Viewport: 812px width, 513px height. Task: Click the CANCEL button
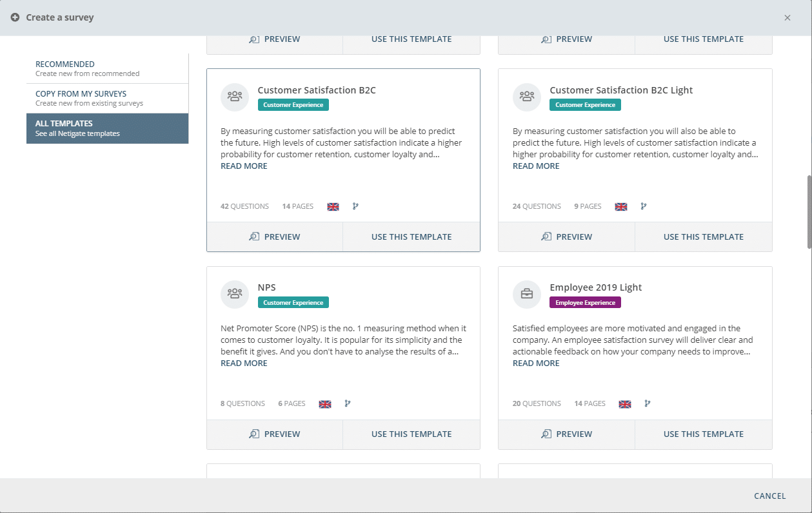coord(769,496)
